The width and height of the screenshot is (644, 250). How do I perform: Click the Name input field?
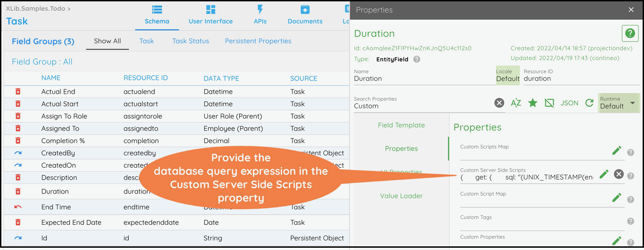[422, 78]
